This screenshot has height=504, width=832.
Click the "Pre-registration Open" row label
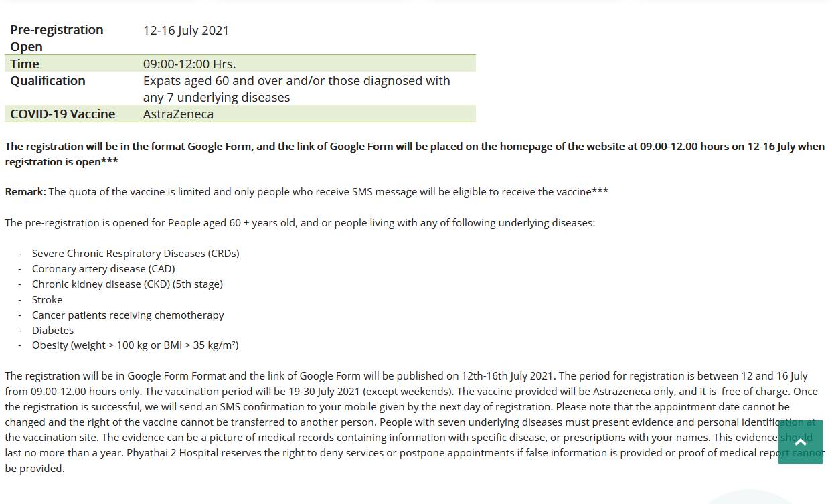pos(56,38)
